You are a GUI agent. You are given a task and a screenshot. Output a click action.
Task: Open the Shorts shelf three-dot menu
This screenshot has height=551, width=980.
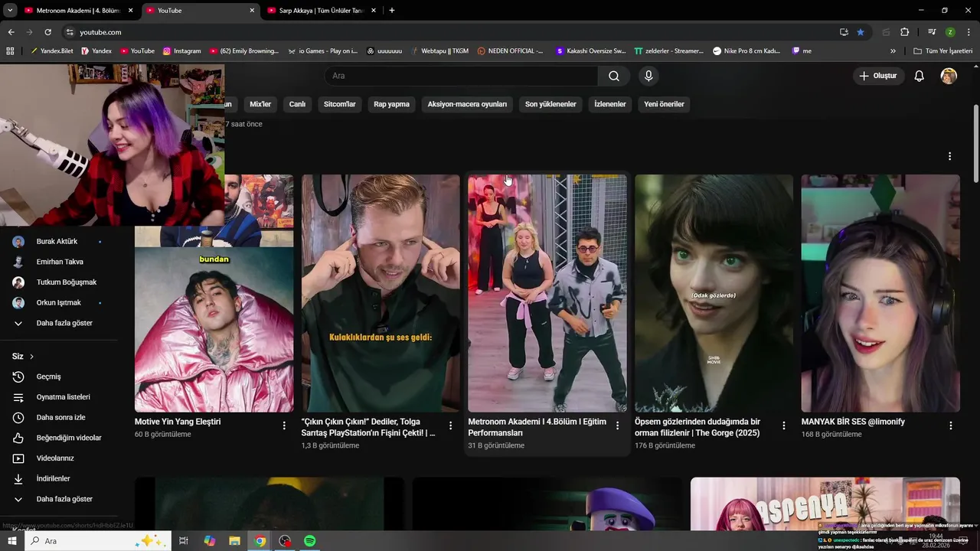click(949, 156)
